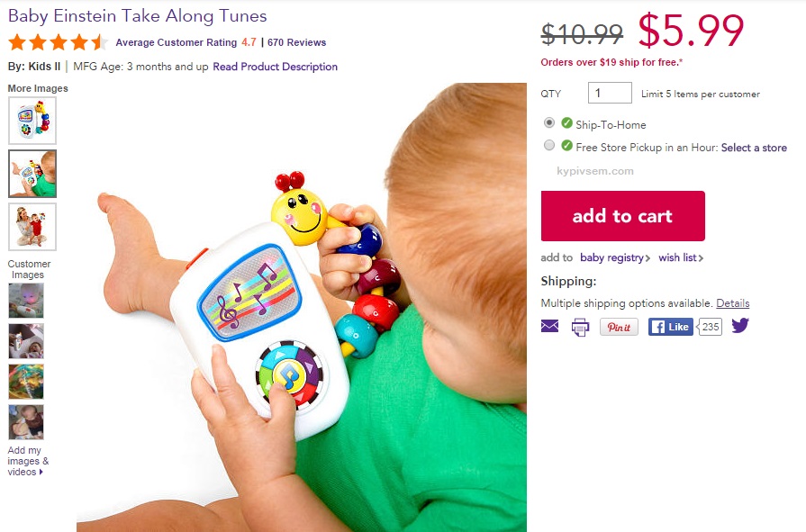Click the Select a store link

[754, 148]
